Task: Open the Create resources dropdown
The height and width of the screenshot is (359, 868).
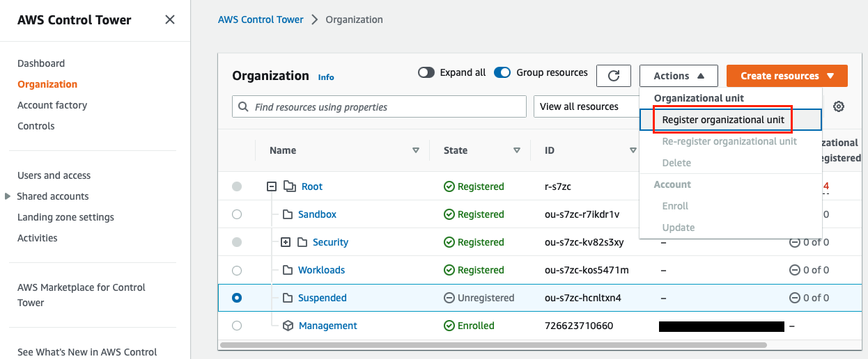Action: (x=787, y=76)
